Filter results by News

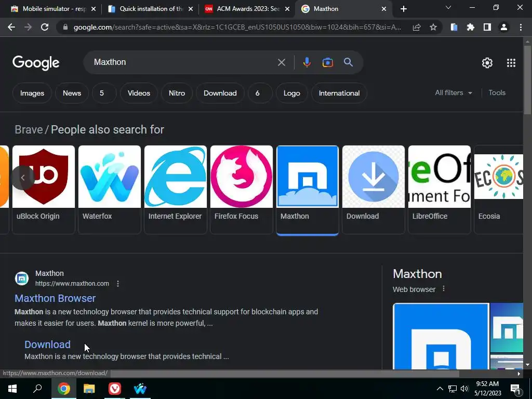click(72, 93)
